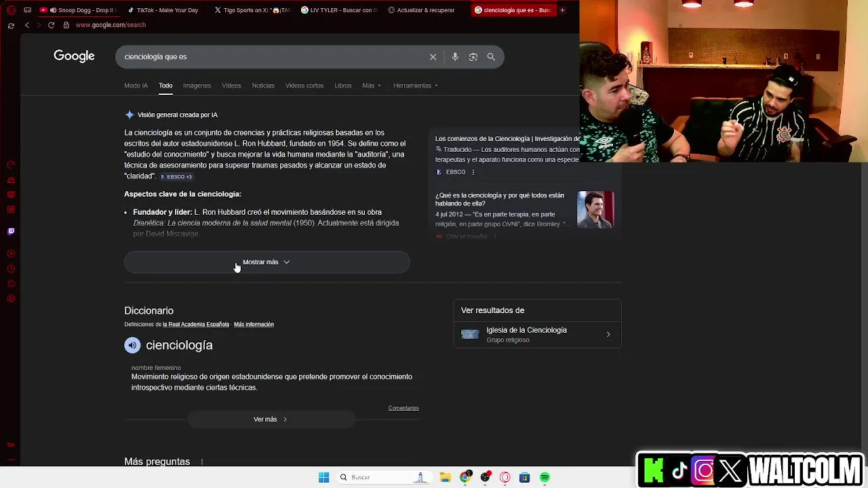868x488 pixels.
Task: Go to the Google logo homepage
Action: (x=74, y=56)
